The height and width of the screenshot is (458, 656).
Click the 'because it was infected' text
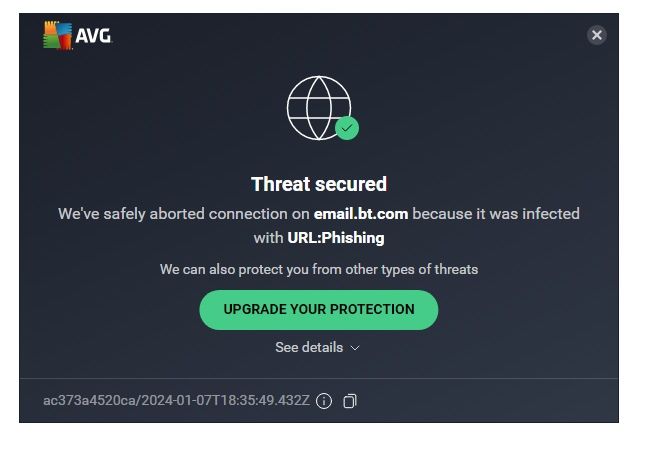tap(496, 213)
